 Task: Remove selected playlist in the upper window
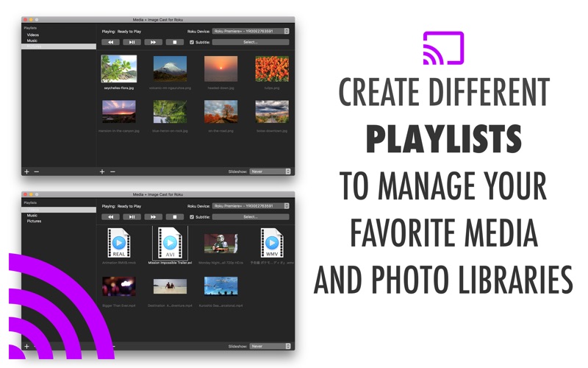[36, 171]
